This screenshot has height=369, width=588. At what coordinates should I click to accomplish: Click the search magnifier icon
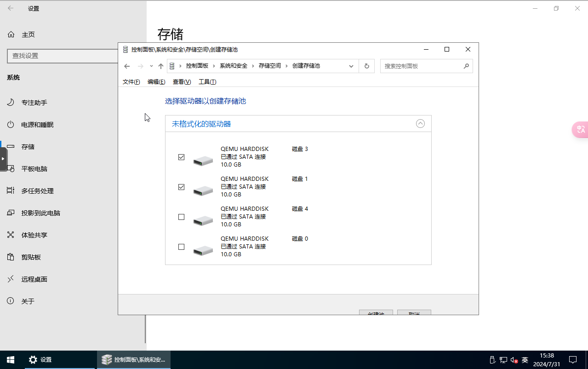[466, 66]
